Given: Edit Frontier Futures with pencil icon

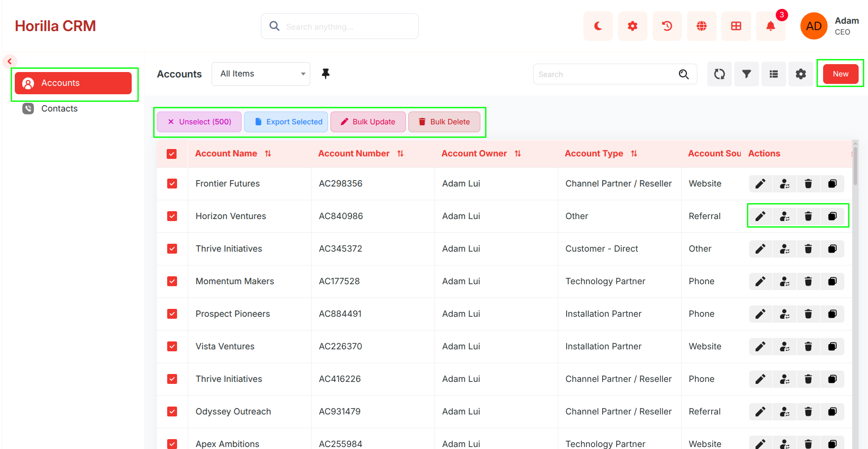Looking at the screenshot, I should coord(760,184).
